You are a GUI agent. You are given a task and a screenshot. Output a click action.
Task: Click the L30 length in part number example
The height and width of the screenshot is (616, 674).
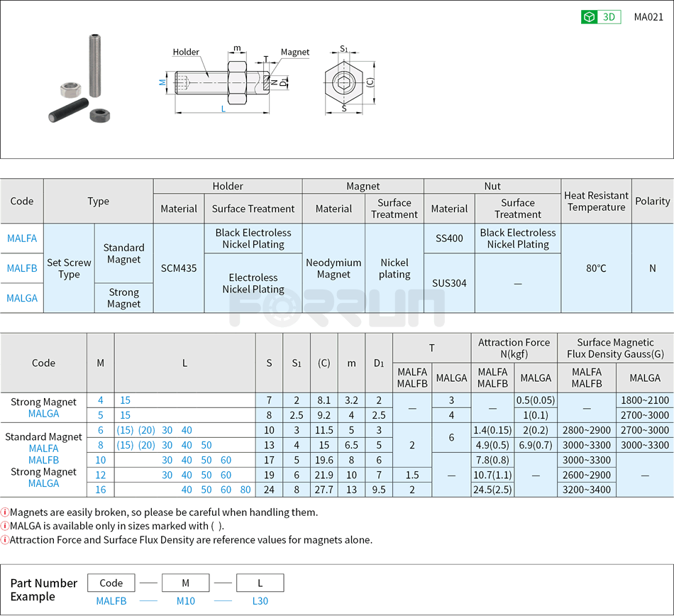point(260,601)
